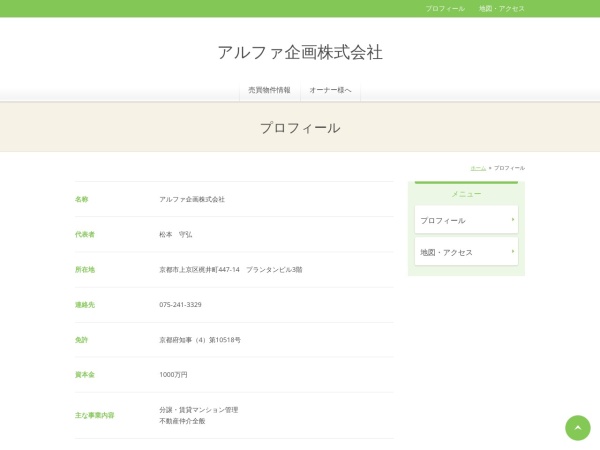Click the 資本金 row label

point(85,375)
